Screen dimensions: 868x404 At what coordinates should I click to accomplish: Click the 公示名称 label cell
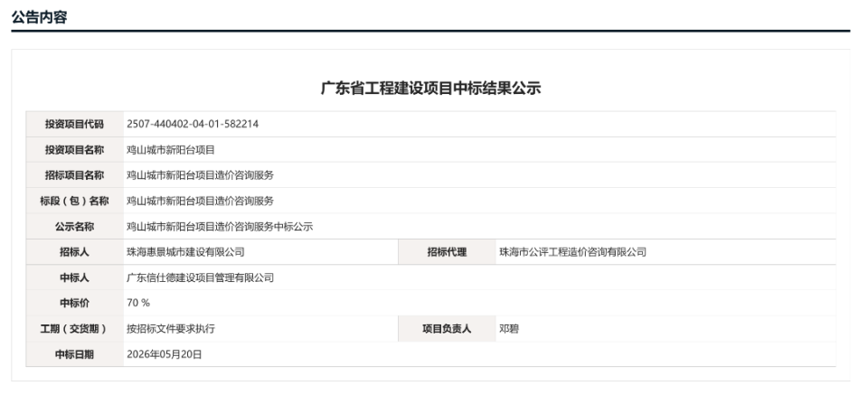click(74, 226)
